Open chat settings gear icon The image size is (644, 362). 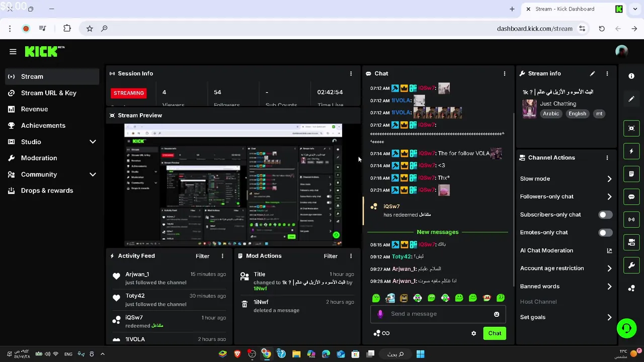[x=473, y=333]
